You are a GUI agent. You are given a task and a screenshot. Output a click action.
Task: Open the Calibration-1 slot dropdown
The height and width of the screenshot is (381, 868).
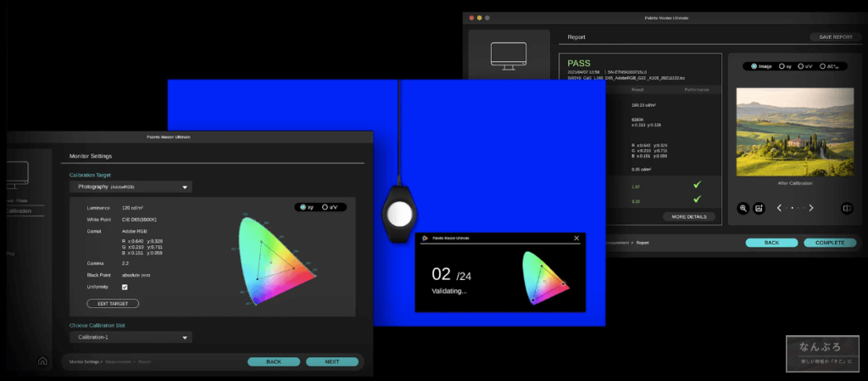pos(131,337)
